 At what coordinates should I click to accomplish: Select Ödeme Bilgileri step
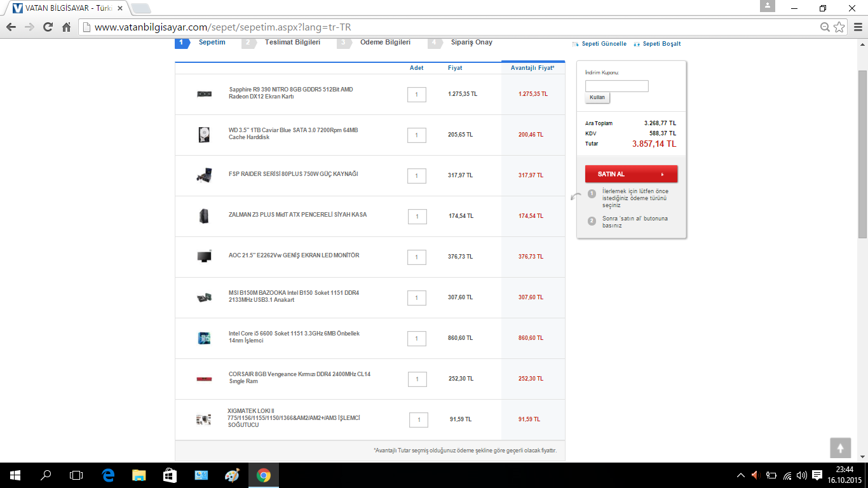[x=385, y=43]
